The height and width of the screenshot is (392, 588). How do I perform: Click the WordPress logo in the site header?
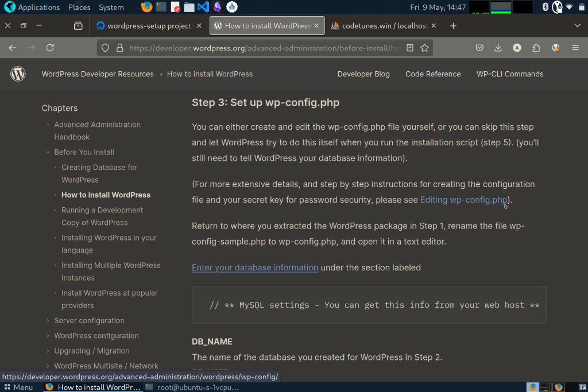18,74
